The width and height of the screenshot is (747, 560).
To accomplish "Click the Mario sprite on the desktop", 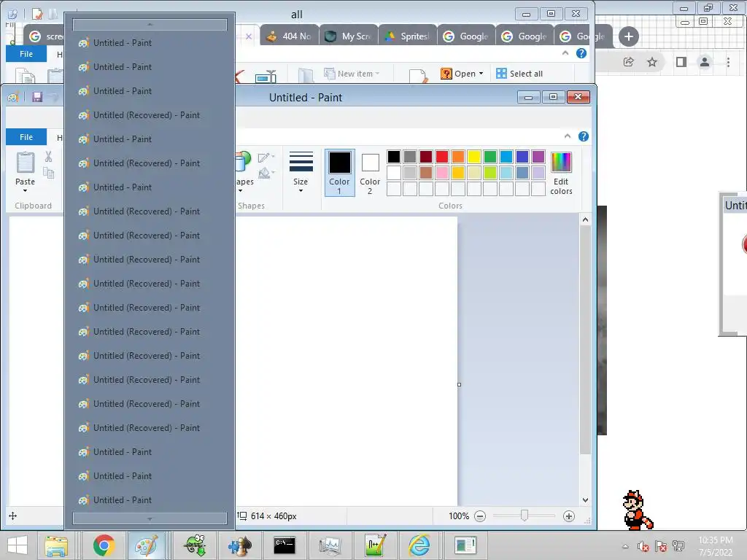I will 638,510.
